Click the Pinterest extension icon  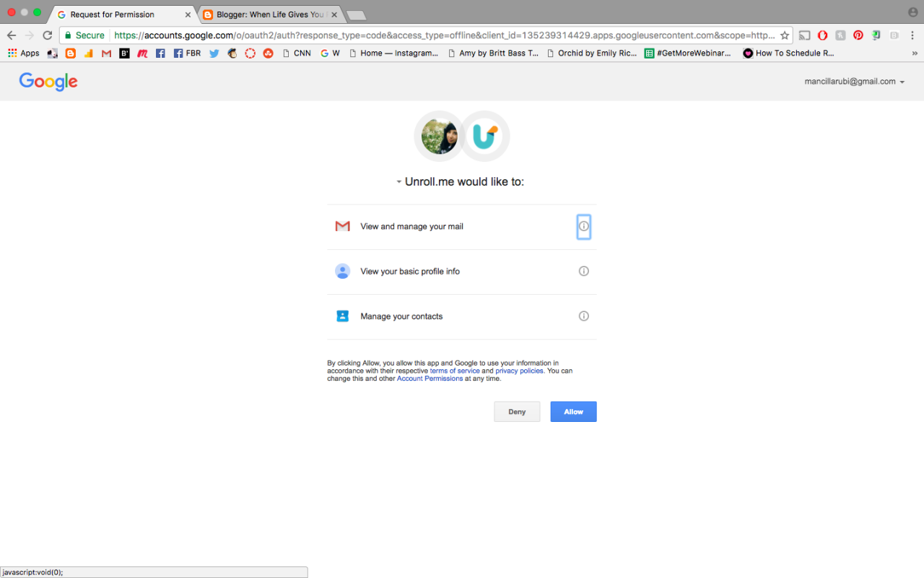[x=858, y=35]
